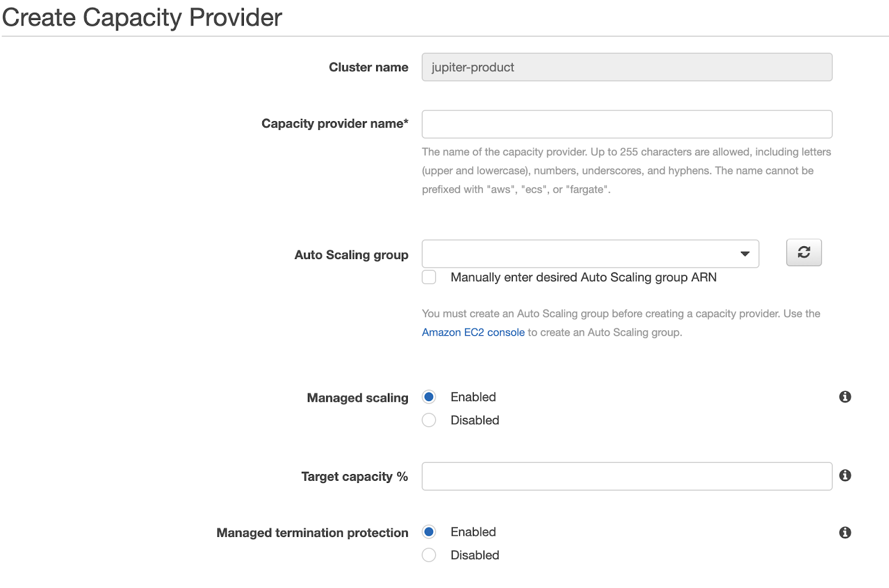The width and height of the screenshot is (889, 588).
Task: Click the Auto Scaling group dropdown caret
Action: (745, 254)
